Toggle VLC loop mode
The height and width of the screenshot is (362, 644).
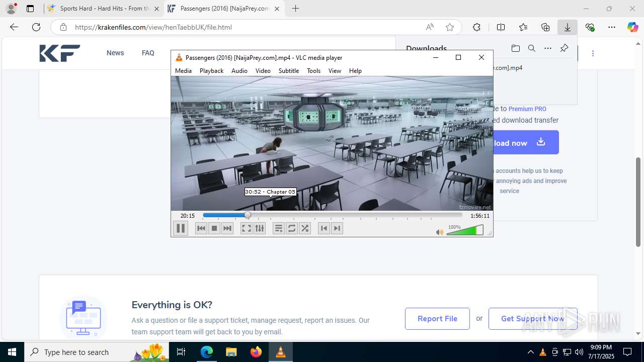point(292,228)
